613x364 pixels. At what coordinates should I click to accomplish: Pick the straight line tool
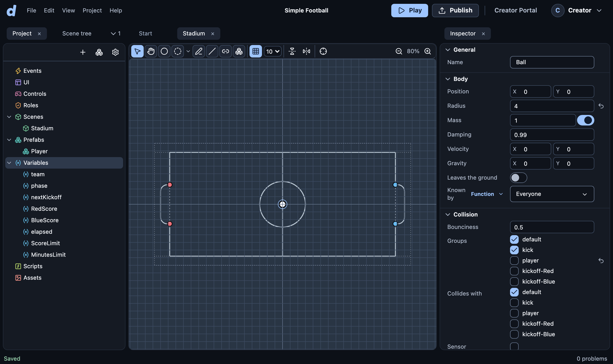[212, 51]
